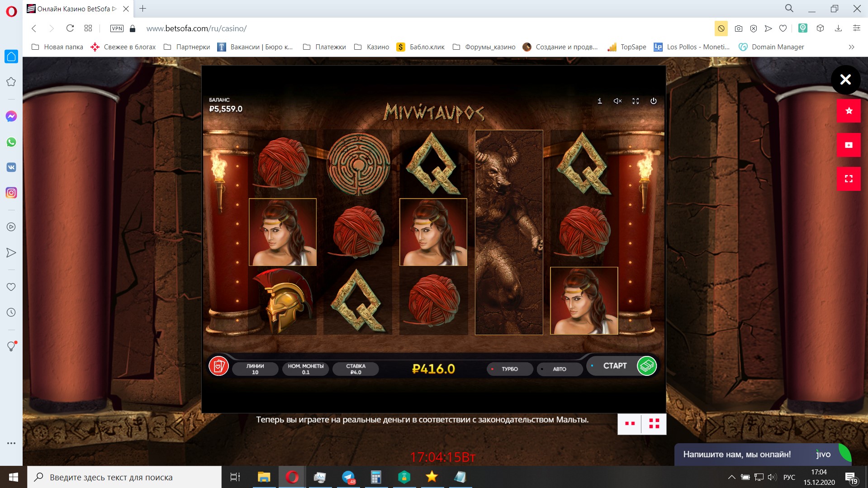This screenshot has height=488, width=868.
Task: Show more bookmarks chevron
Action: pos(852,47)
